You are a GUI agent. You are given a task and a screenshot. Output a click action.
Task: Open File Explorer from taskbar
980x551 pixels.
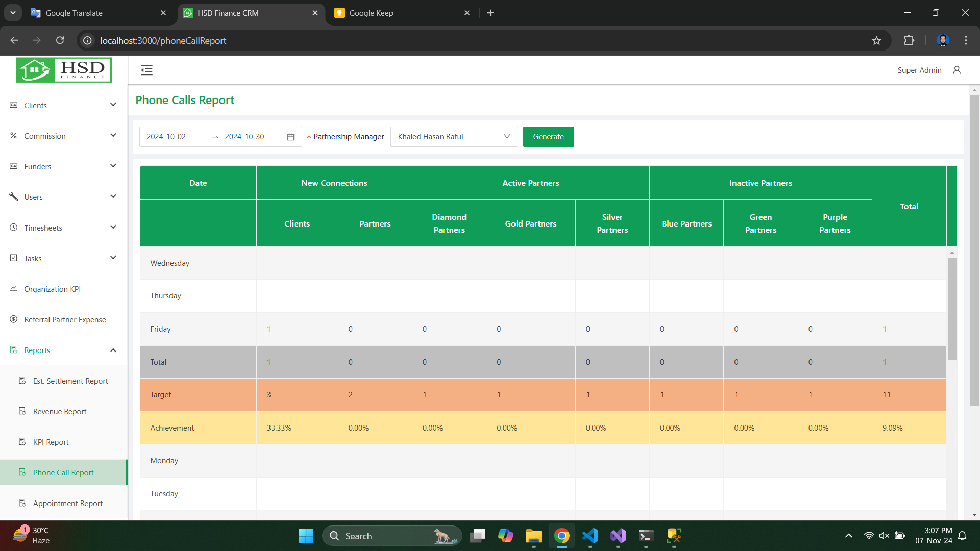(533, 536)
